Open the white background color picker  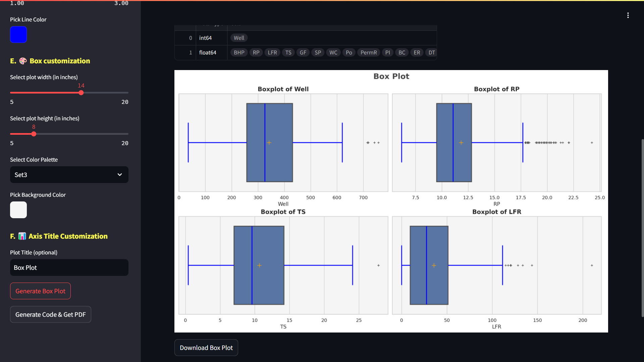pos(18,210)
